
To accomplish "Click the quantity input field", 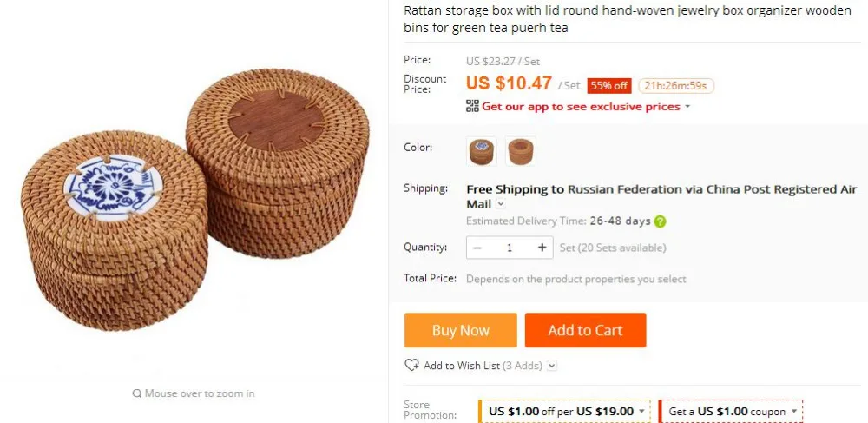I will pos(510,248).
